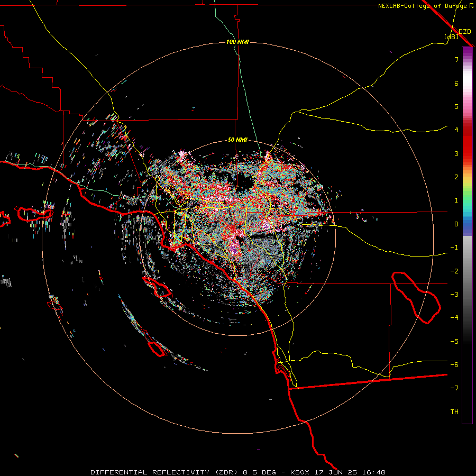This screenshot has height=476, width=476.
Task: Click the color scale value -3
Action: [x=454, y=295]
